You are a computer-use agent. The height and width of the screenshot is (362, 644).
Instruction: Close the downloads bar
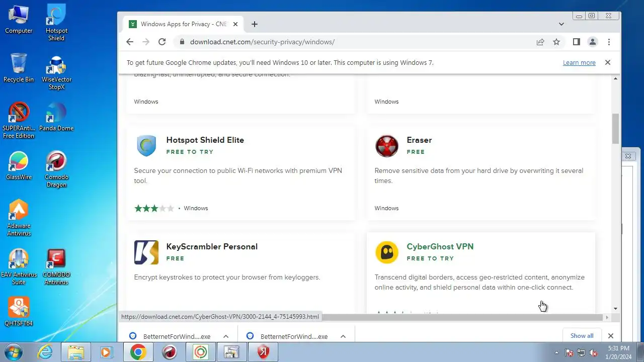pyautogui.click(x=611, y=336)
